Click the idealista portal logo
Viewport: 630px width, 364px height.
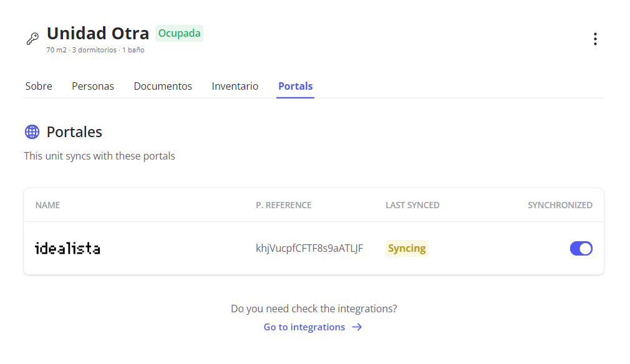67,248
